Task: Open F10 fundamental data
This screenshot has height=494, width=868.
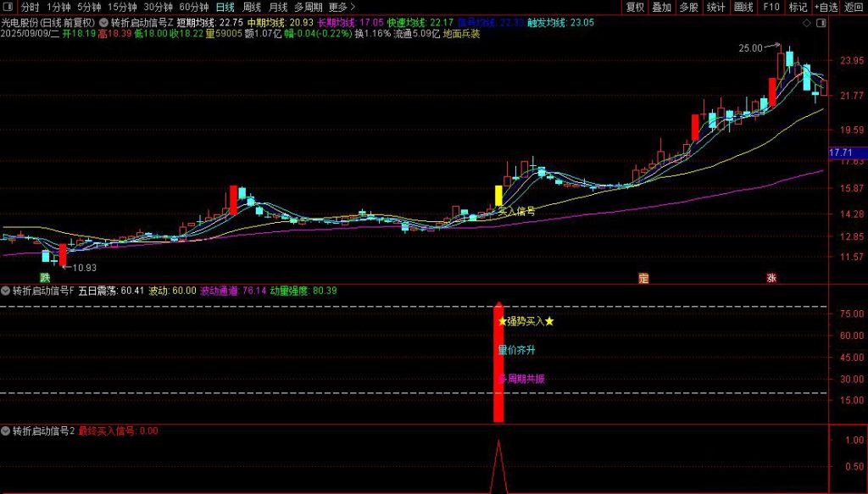Action: pyautogui.click(x=771, y=7)
